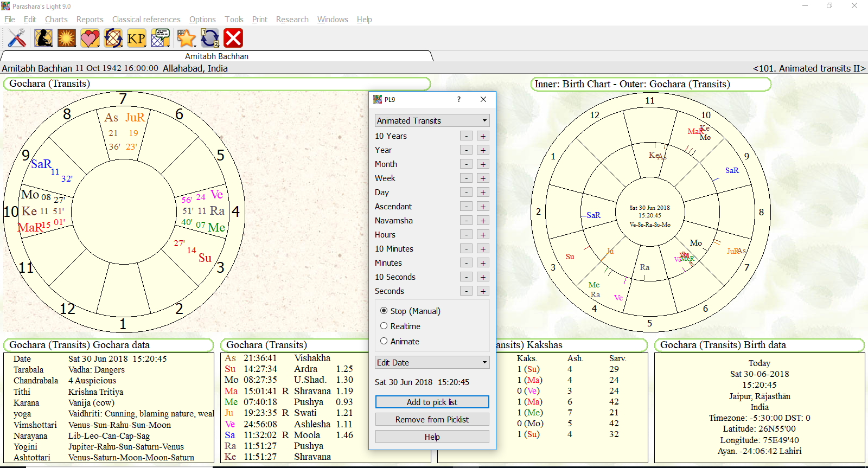868x468 pixels.
Task: Open the hearts compatibility icon
Action: tap(90, 38)
